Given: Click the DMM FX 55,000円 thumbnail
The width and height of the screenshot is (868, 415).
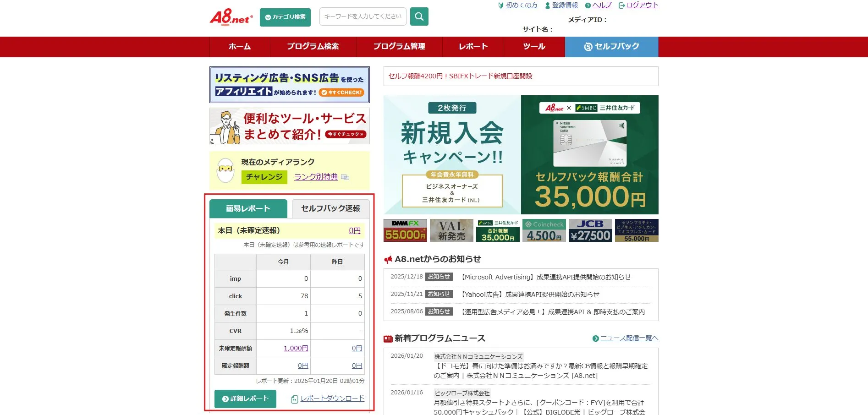Looking at the screenshot, I should [x=406, y=230].
